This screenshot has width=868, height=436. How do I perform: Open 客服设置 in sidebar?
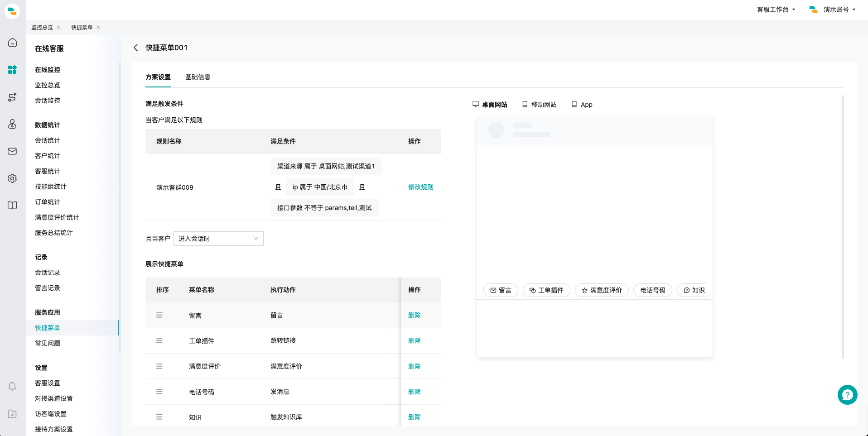click(48, 383)
